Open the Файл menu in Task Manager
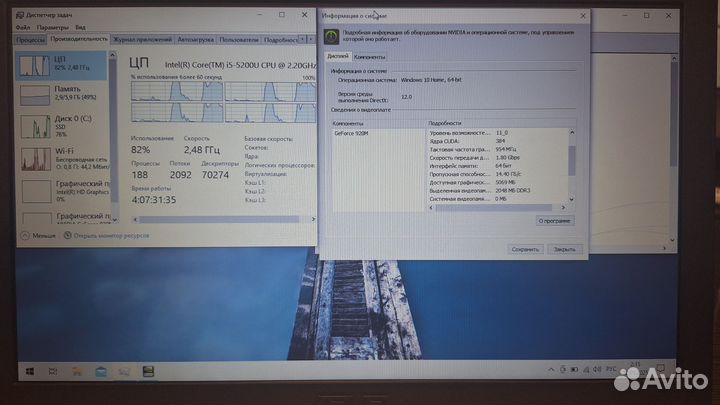Screen dimensions: 720x405 (23, 27)
